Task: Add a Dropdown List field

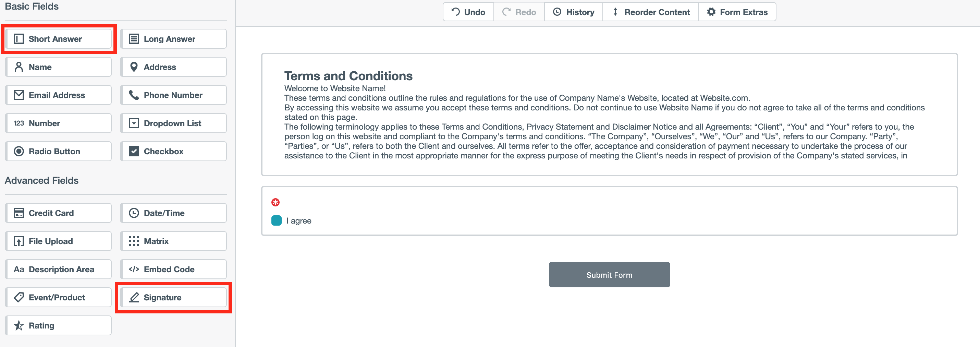Action: 173,123
